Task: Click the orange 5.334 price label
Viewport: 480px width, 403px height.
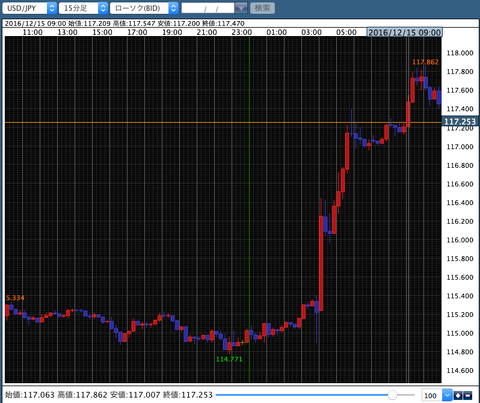Action: click(15, 298)
